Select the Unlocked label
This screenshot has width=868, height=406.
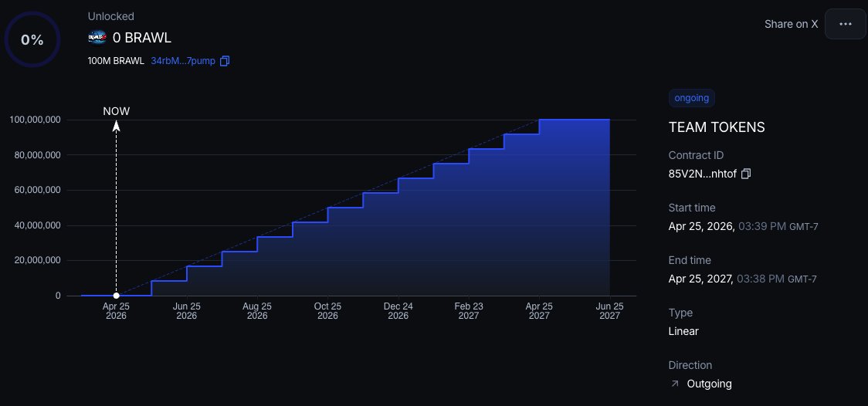click(x=110, y=16)
